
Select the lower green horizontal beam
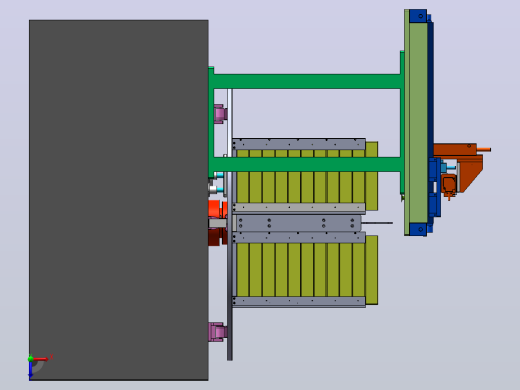pyautogui.click(x=307, y=164)
